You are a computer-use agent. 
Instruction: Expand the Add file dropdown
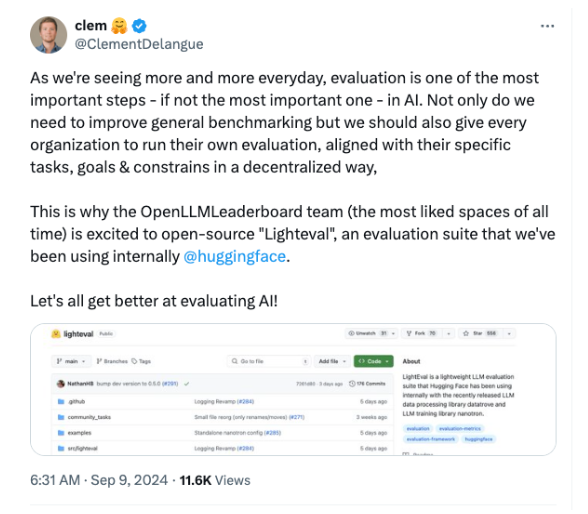(332, 361)
